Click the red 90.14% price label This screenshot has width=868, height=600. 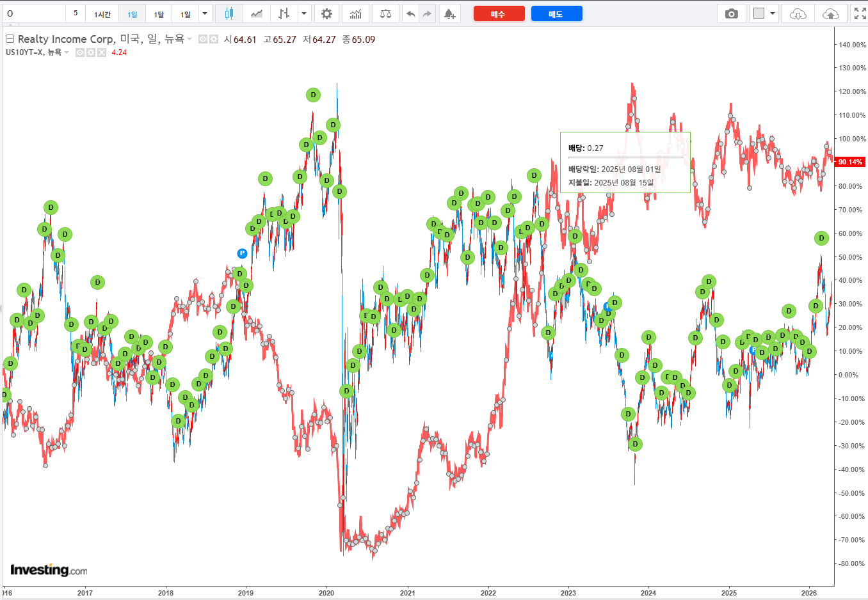click(x=850, y=162)
